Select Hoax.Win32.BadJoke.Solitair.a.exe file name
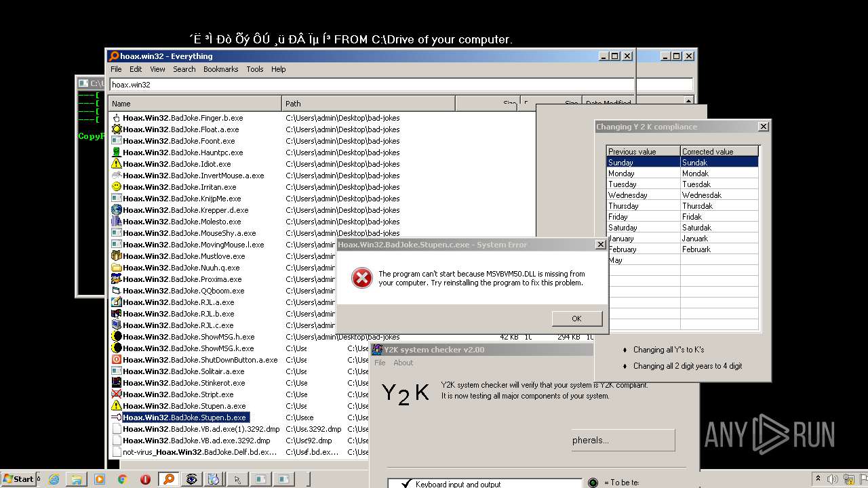The image size is (868, 488). point(184,371)
